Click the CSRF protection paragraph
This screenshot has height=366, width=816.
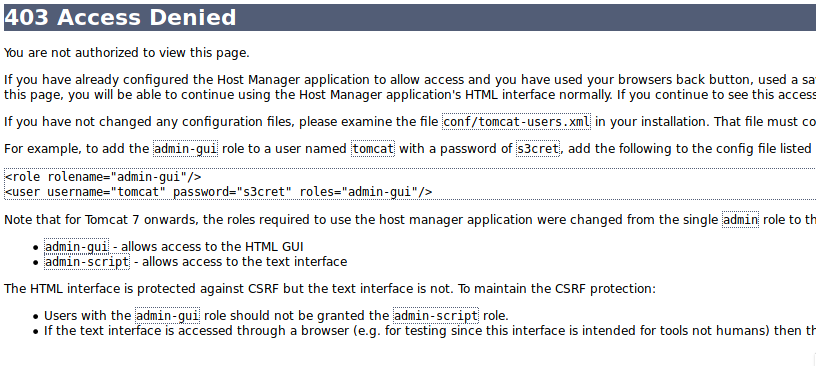tap(330, 288)
